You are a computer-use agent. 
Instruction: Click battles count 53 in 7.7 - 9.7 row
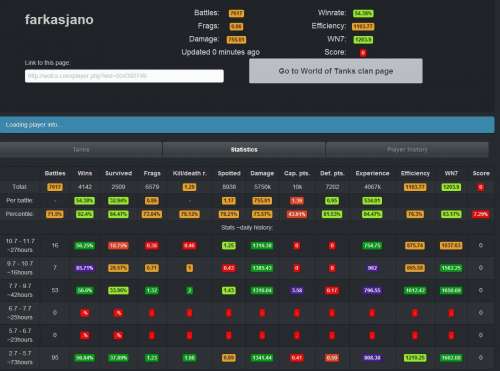click(x=55, y=290)
